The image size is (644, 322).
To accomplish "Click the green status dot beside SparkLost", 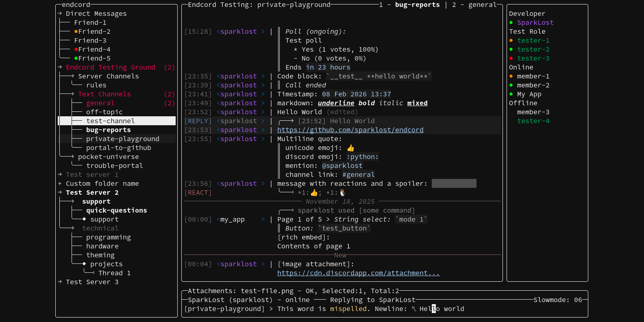I will point(511,23).
